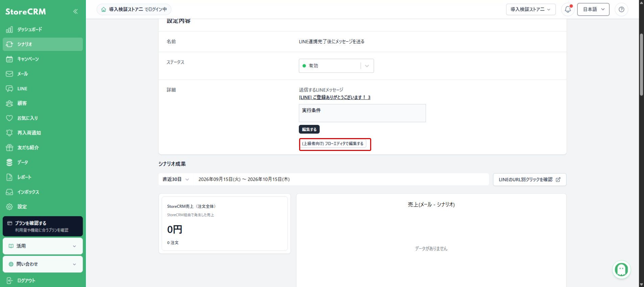
Task: Click the 編集する button
Action: point(309,129)
